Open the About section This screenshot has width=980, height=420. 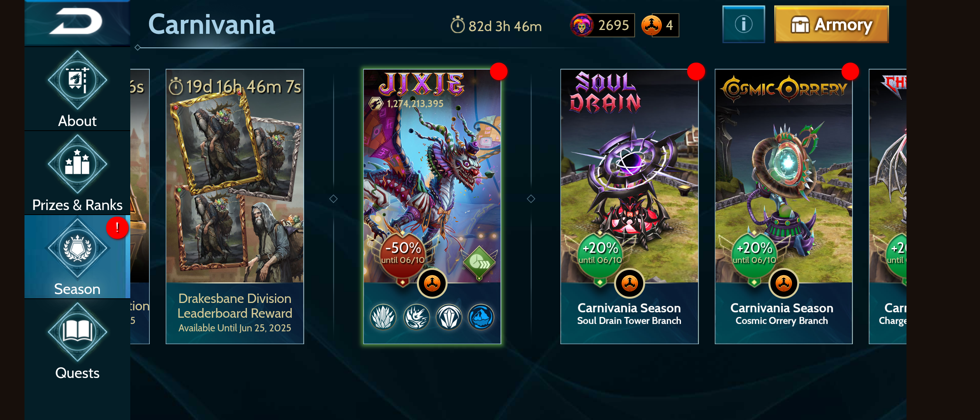click(77, 89)
